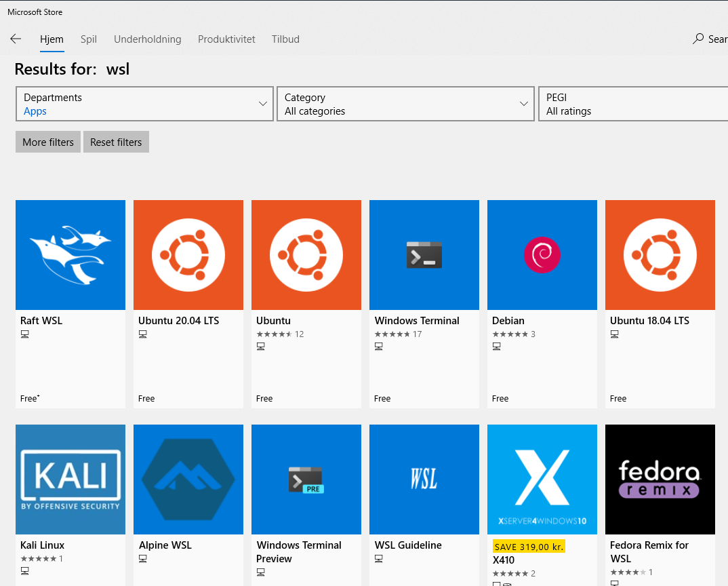Open the X410 title link
This screenshot has height=586, width=728.
(x=504, y=560)
